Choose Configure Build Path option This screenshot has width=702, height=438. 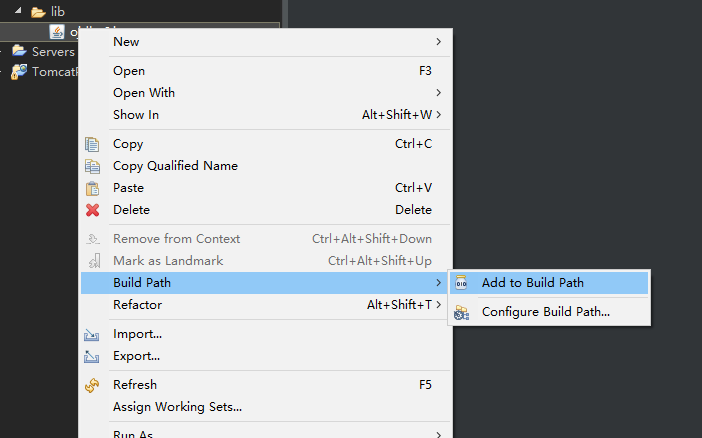pos(545,312)
